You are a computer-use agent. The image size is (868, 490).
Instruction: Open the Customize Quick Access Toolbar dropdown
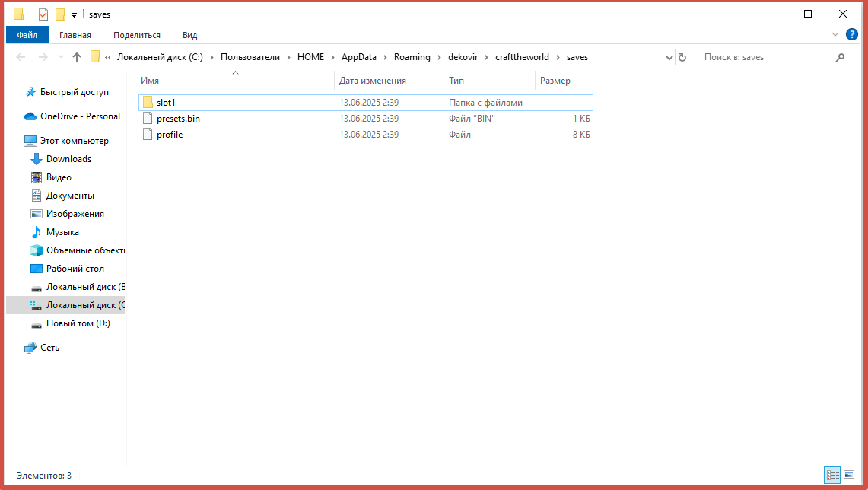coord(74,14)
